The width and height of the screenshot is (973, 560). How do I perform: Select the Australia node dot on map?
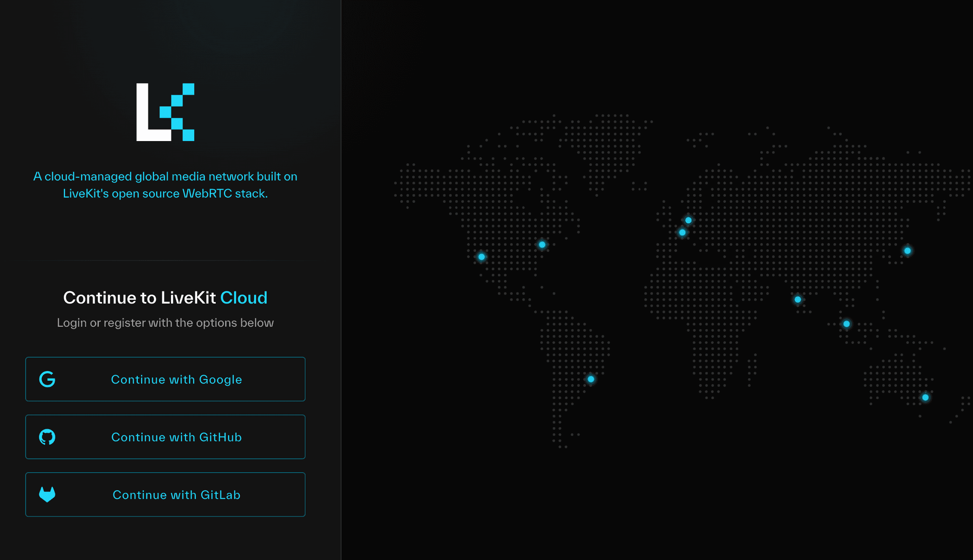click(925, 397)
